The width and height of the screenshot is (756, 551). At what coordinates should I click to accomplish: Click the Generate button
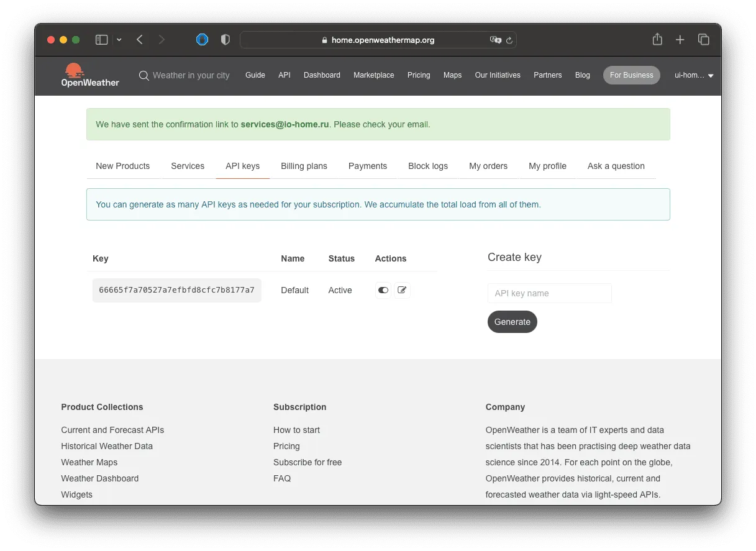pos(512,322)
